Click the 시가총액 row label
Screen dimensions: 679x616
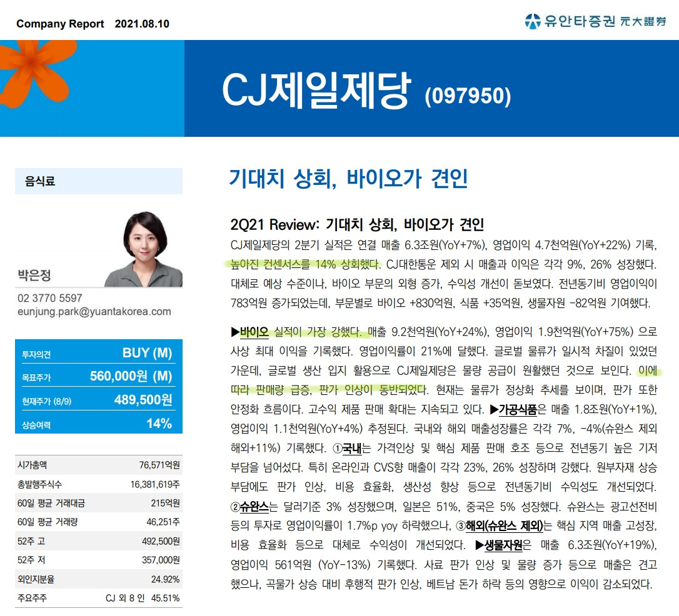(x=32, y=465)
